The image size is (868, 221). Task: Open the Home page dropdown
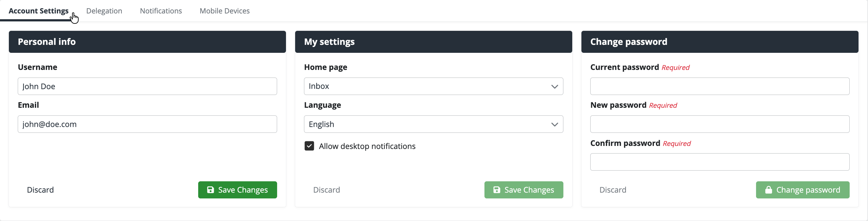pos(433,86)
